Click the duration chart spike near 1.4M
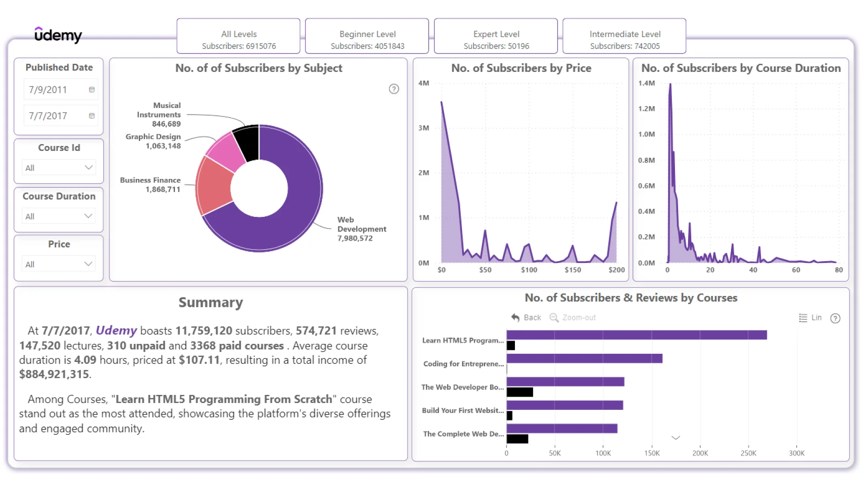This screenshot has width=868, height=488. click(670, 85)
